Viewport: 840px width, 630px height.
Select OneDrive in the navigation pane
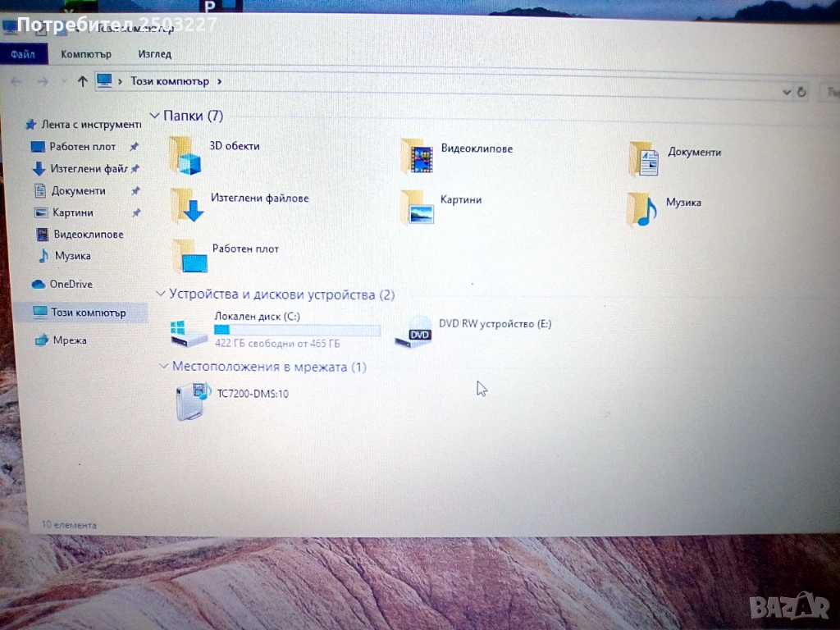click(72, 284)
